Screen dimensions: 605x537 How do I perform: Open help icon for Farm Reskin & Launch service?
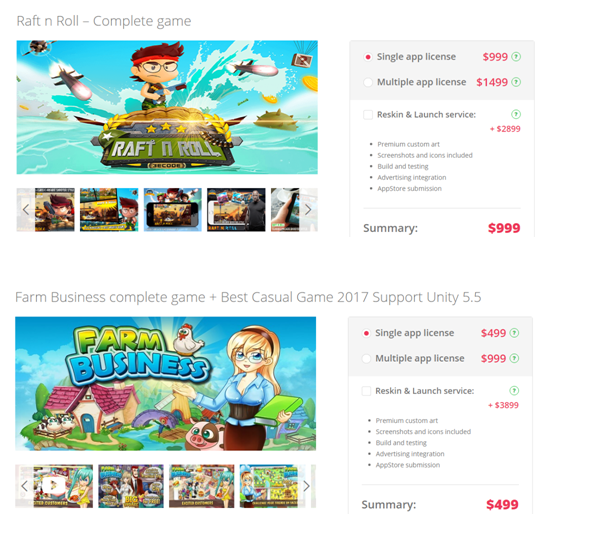coord(514,390)
